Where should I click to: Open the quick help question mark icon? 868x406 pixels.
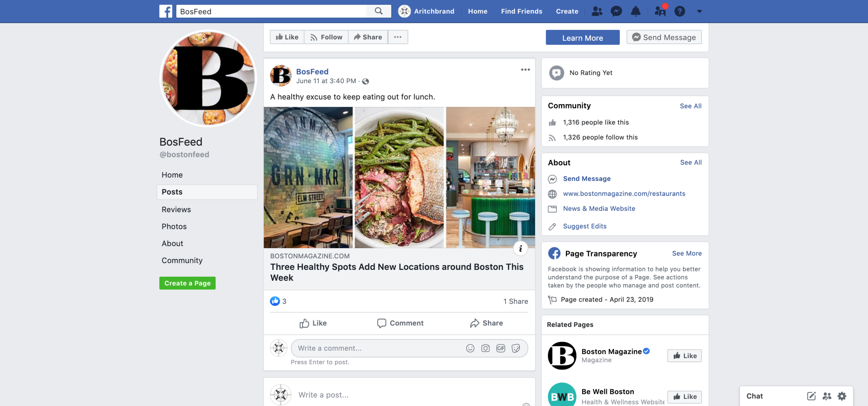679,11
